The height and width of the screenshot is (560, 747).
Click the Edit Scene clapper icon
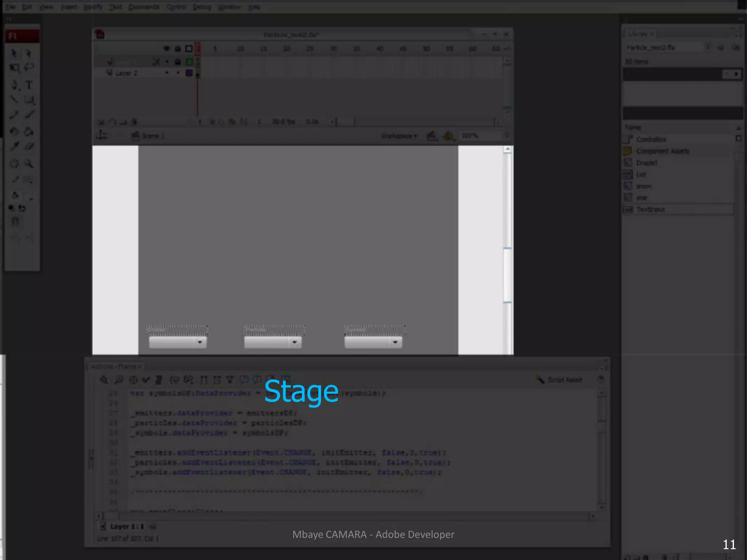(x=431, y=136)
